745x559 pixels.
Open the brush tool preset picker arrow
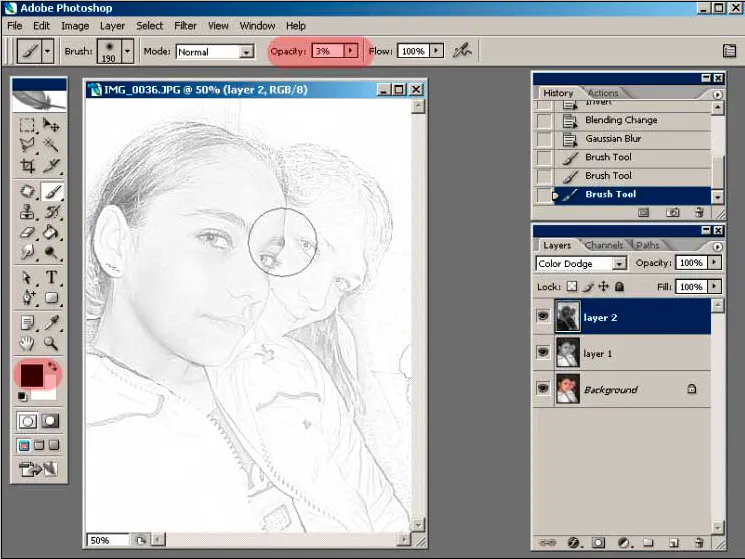click(x=47, y=50)
